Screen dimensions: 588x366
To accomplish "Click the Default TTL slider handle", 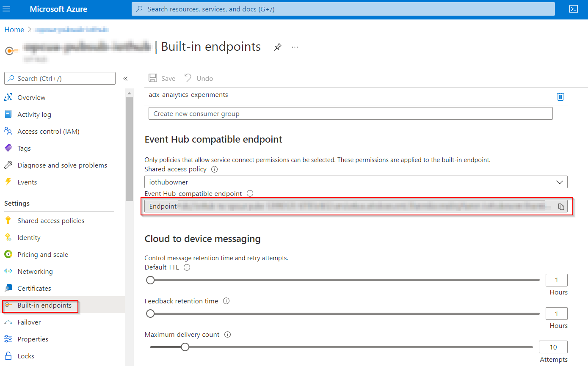I will pos(150,280).
